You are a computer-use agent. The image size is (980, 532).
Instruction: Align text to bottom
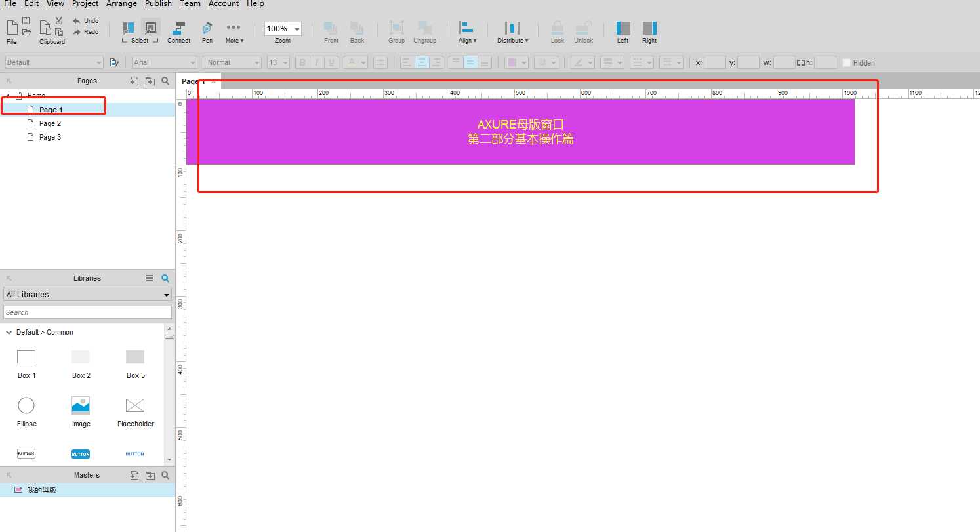[485, 63]
